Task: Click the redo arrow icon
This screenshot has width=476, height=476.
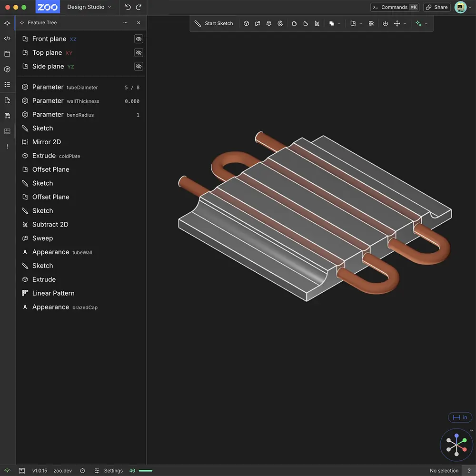Action: (139, 7)
